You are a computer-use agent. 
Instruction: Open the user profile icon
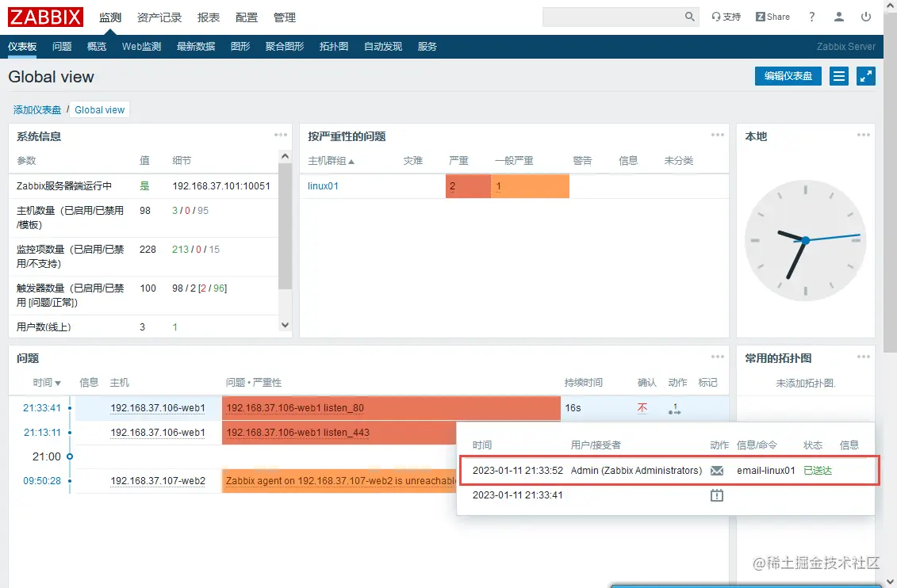coord(839,16)
